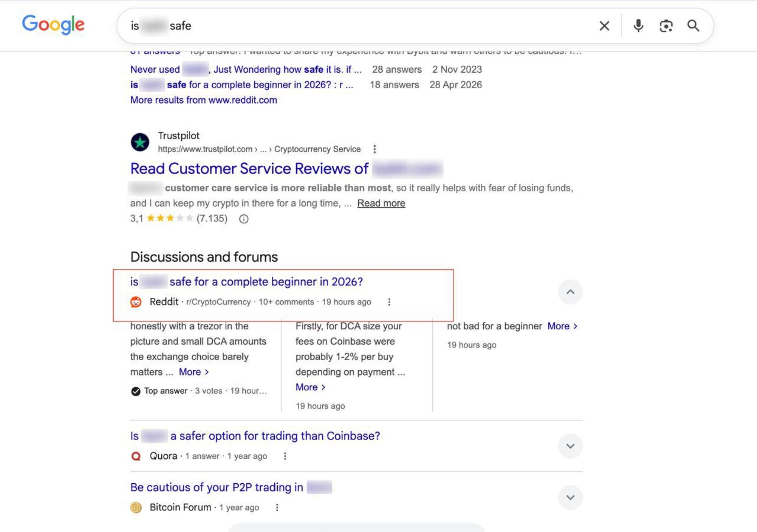
Task: Click More on the DCA fees answer
Action: pyautogui.click(x=310, y=387)
